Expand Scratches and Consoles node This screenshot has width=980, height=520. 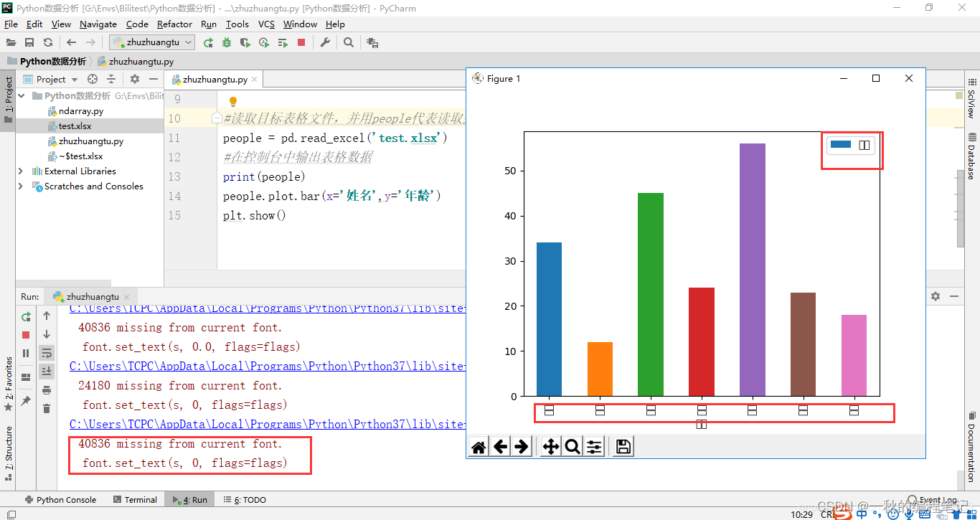(x=21, y=186)
